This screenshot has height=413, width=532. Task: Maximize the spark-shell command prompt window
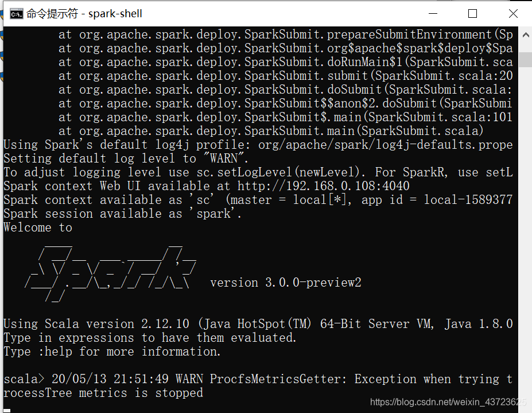point(473,14)
